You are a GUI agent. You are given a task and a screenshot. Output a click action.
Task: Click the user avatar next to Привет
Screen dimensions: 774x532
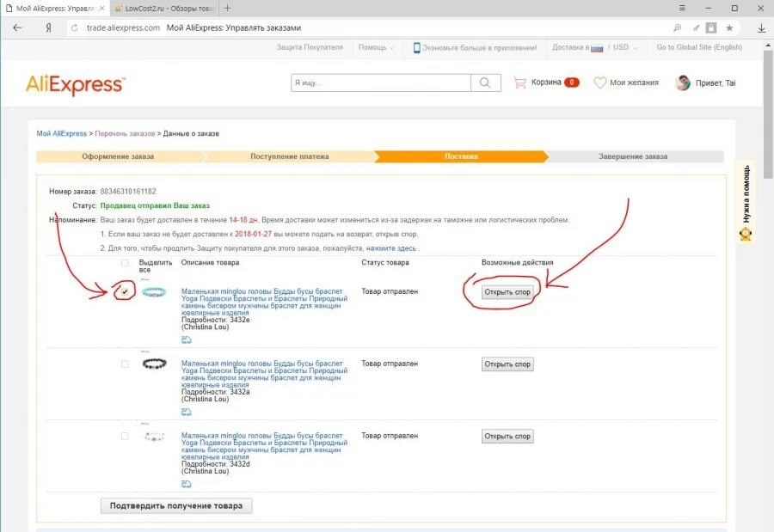[x=683, y=83]
